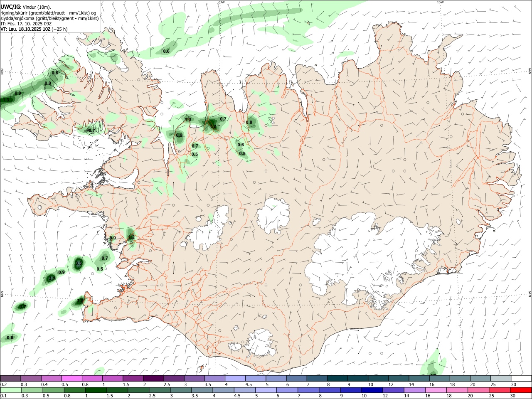Click the "10" label in upper legend row

click(x=370, y=384)
